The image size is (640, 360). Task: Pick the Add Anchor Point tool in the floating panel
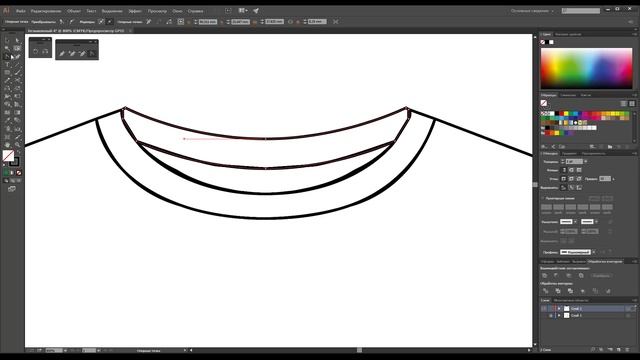tap(72, 53)
